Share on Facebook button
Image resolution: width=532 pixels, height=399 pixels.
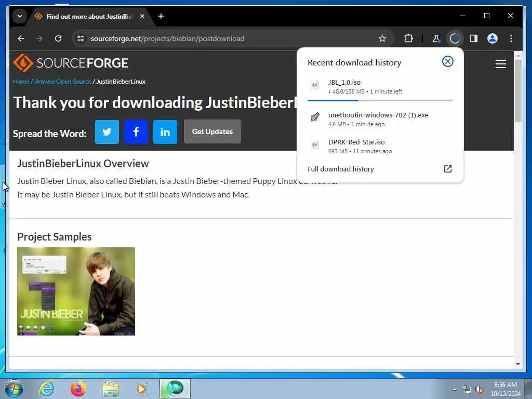pos(136,131)
